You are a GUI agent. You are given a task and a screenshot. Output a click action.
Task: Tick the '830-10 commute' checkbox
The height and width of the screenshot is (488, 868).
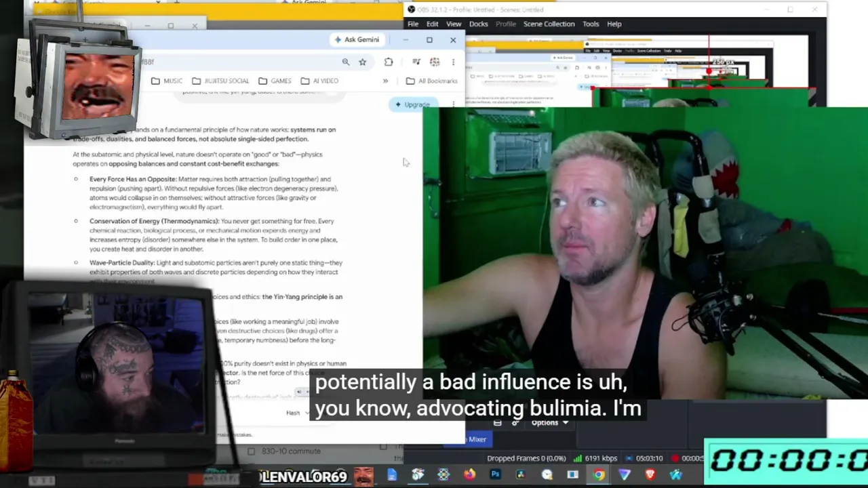[x=252, y=451]
